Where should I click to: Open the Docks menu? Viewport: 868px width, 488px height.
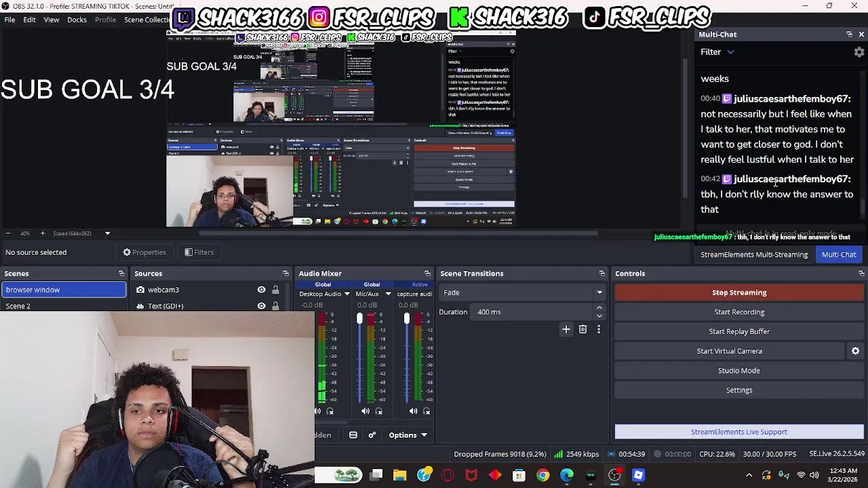77,20
